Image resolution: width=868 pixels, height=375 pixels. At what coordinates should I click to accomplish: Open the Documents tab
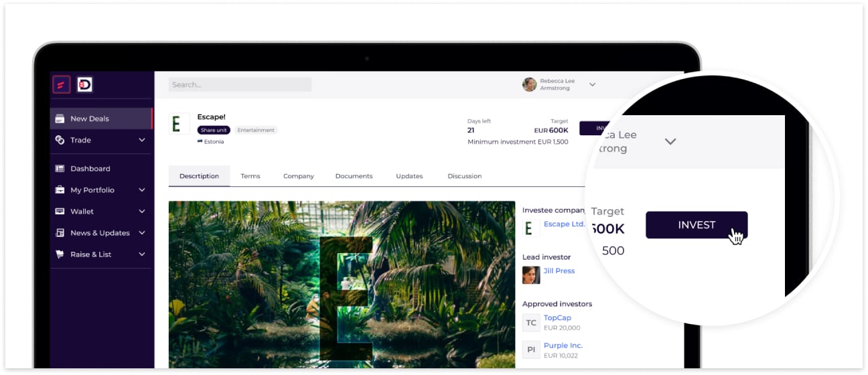point(354,176)
